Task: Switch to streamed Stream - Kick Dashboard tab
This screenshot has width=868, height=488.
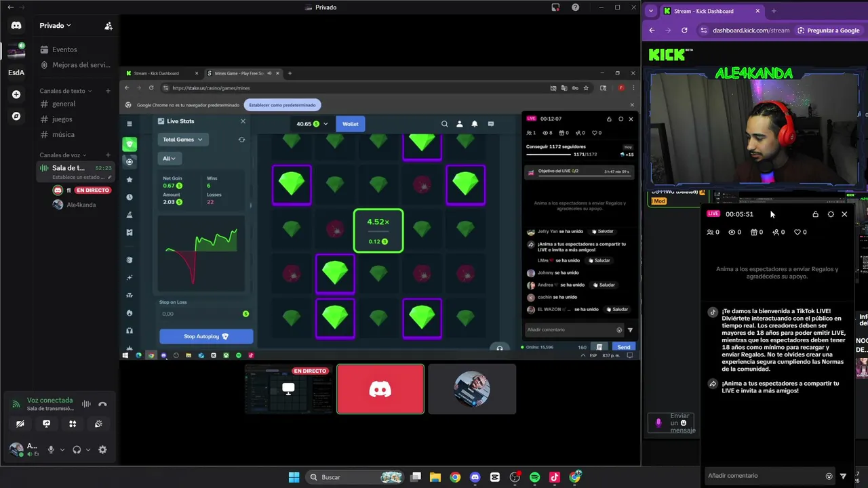Action: 163,73
